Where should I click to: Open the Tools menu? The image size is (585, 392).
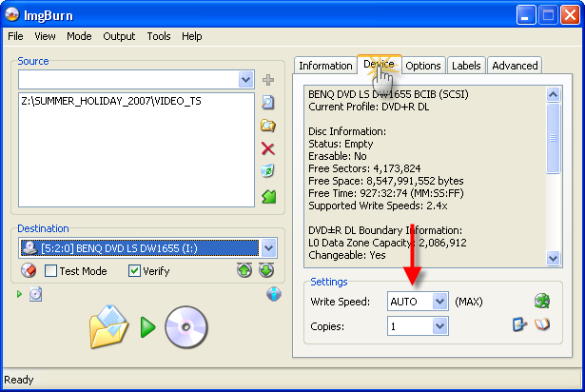(x=159, y=36)
